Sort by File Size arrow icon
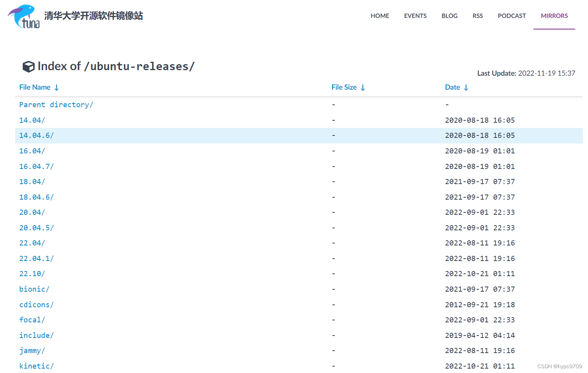 click(363, 88)
